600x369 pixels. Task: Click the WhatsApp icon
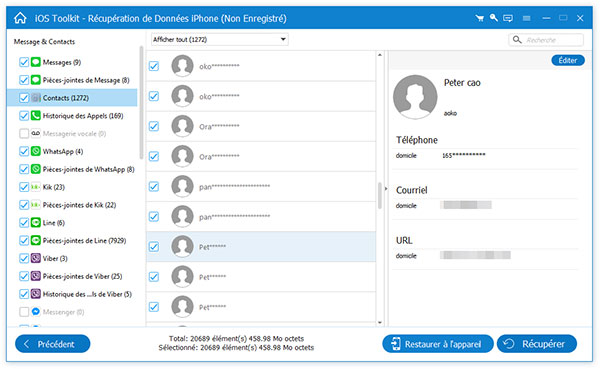(36, 151)
